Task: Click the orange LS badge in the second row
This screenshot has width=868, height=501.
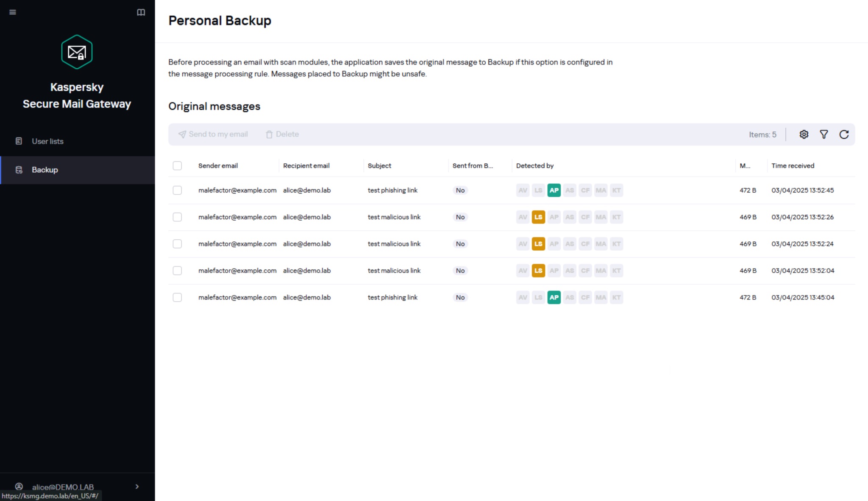Action: click(x=538, y=217)
